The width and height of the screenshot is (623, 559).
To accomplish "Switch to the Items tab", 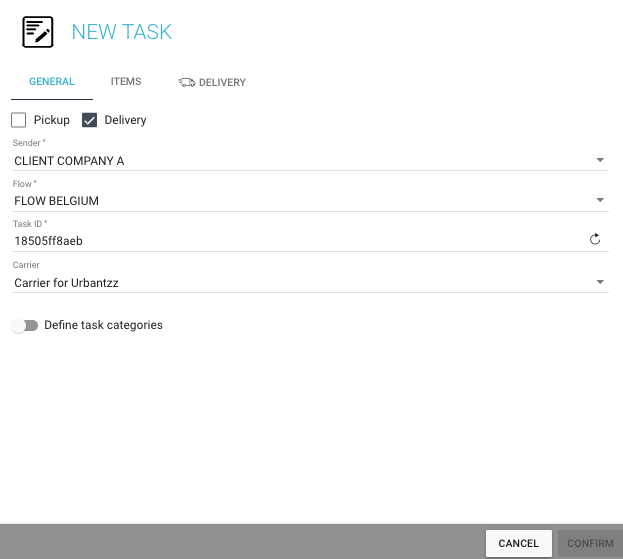I will (126, 82).
